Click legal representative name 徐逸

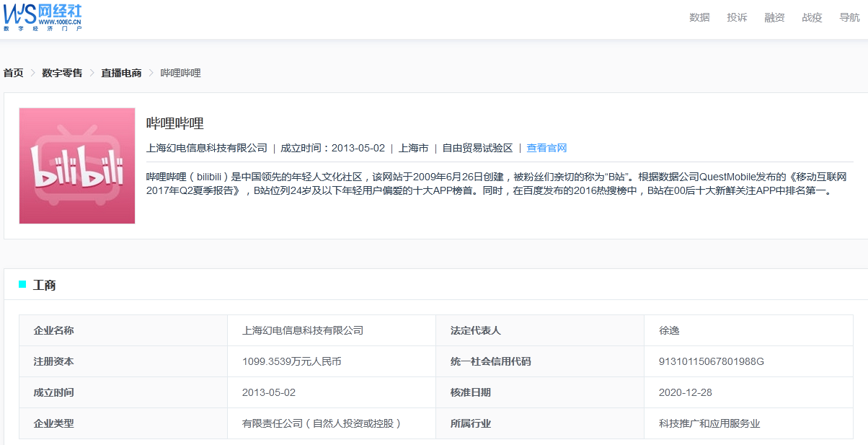(x=669, y=330)
